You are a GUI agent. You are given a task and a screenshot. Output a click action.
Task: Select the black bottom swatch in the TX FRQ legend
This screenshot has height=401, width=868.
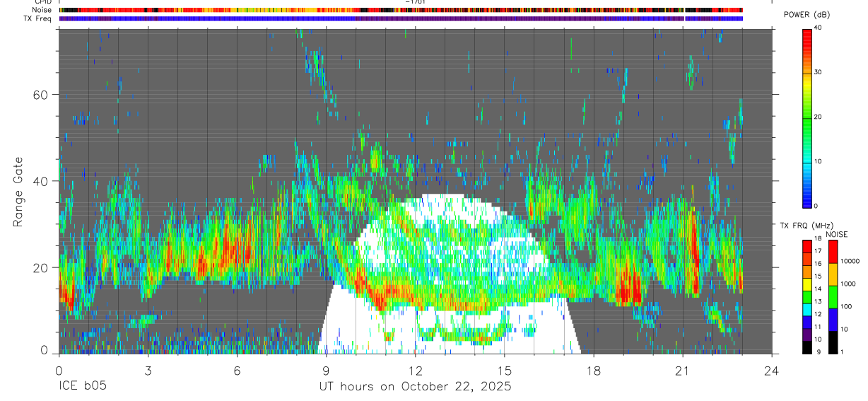click(x=807, y=347)
